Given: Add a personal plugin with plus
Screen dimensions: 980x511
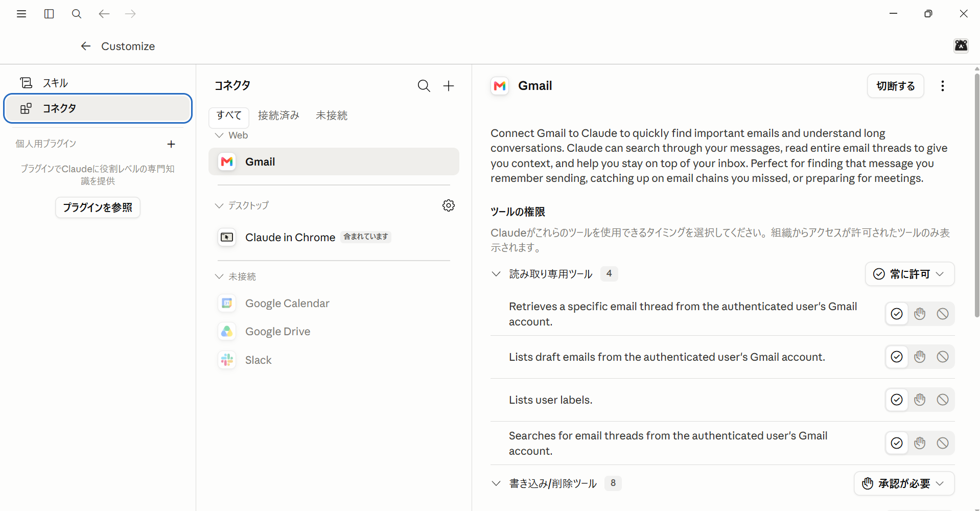Looking at the screenshot, I should [x=171, y=144].
